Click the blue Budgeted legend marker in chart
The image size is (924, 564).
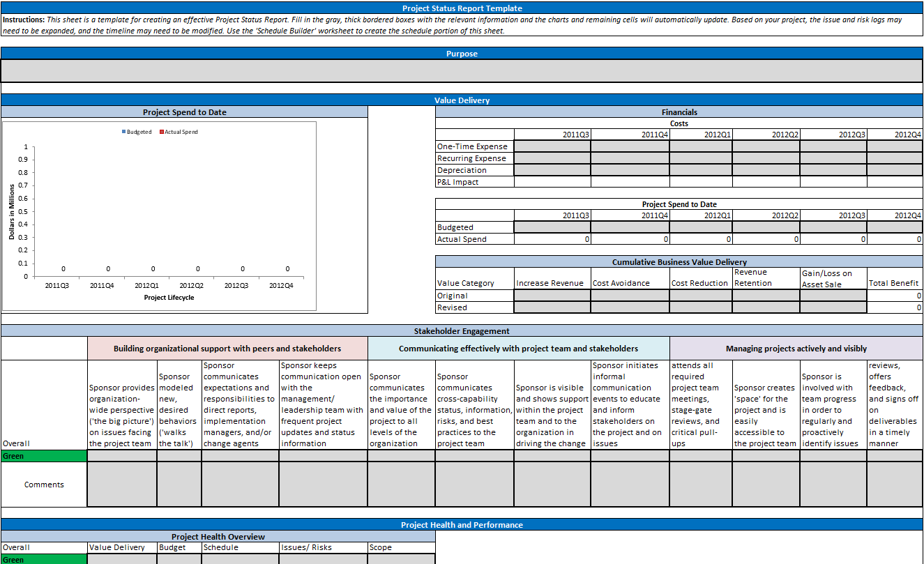(x=124, y=132)
